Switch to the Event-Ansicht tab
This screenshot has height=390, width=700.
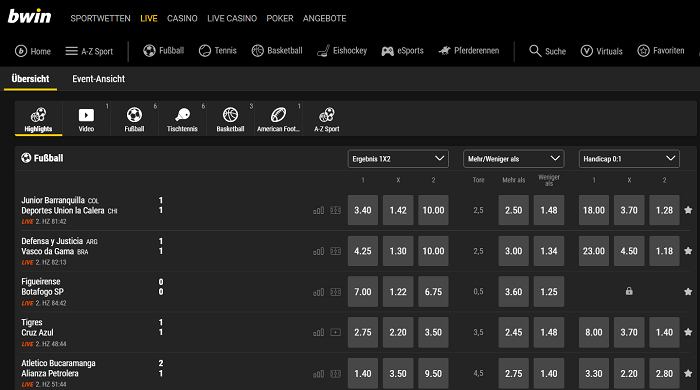point(99,79)
